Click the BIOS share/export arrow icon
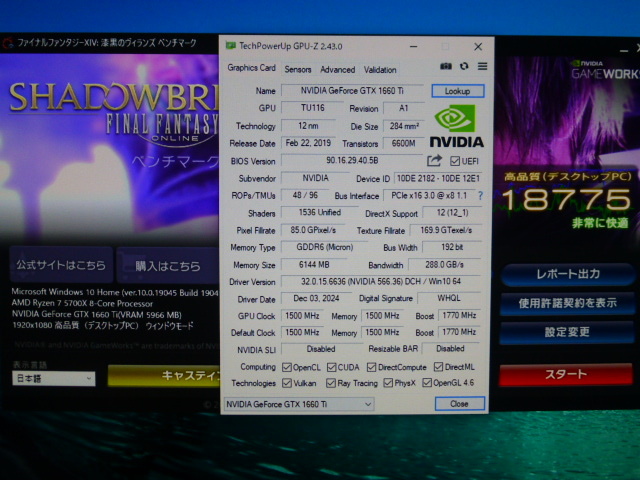The image size is (640, 480). 434,160
